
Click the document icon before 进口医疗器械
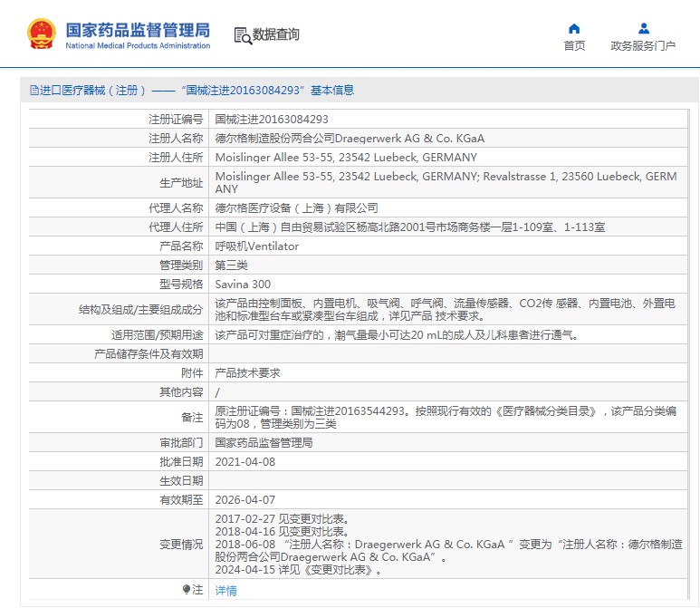[34, 91]
